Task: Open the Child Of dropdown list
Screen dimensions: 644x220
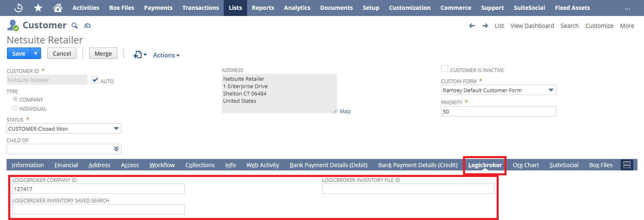Action: coord(117,149)
